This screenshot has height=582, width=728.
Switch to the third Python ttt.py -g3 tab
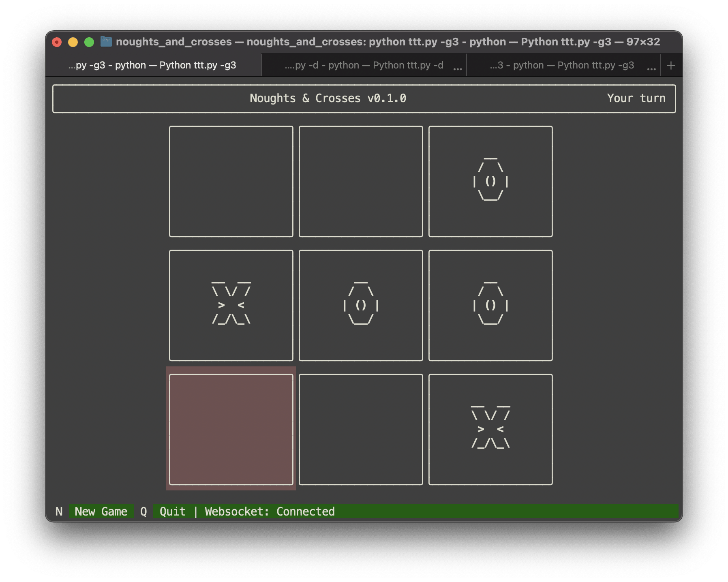(561, 65)
